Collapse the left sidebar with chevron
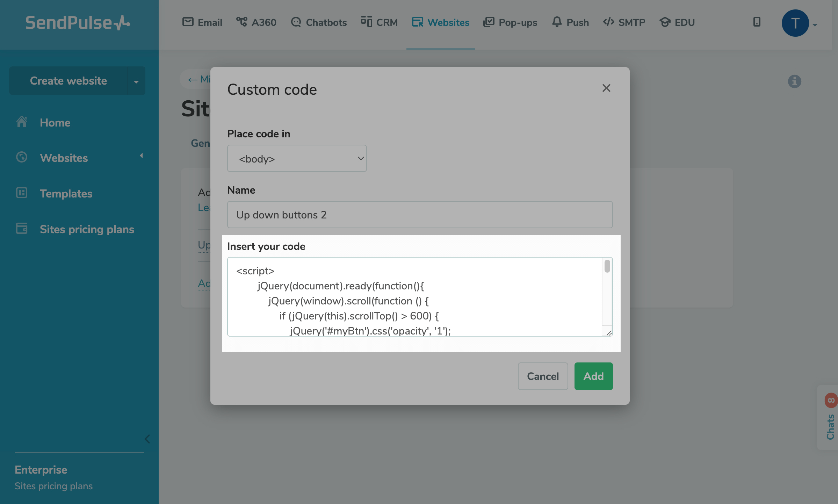838x504 pixels. (x=147, y=439)
